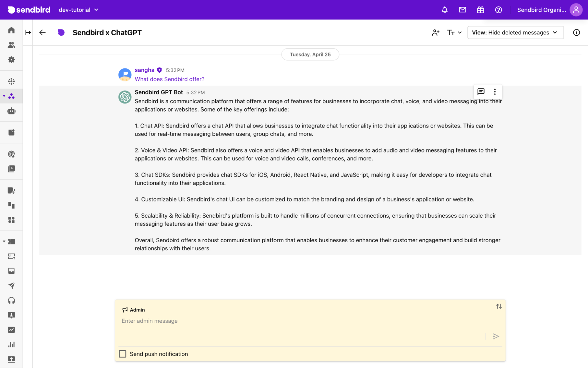
Task: Open the person speech bubble sidebar icon
Action: coord(11,315)
